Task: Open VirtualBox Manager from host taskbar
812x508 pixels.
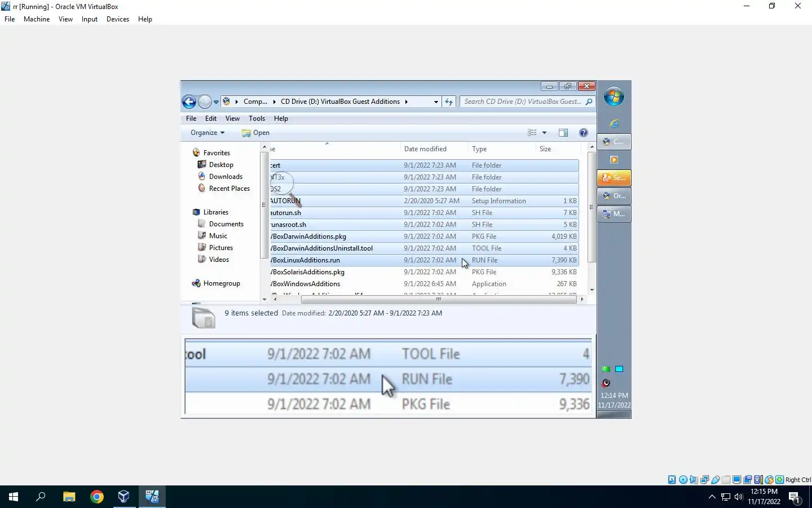Action: (x=124, y=497)
